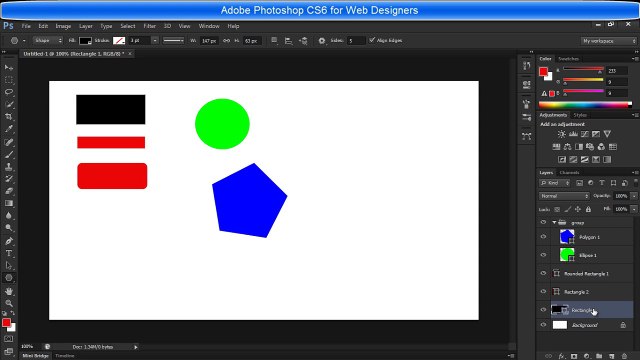Screen dimensions: 640x360
Task: Open the Image menu
Action: point(63,26)
